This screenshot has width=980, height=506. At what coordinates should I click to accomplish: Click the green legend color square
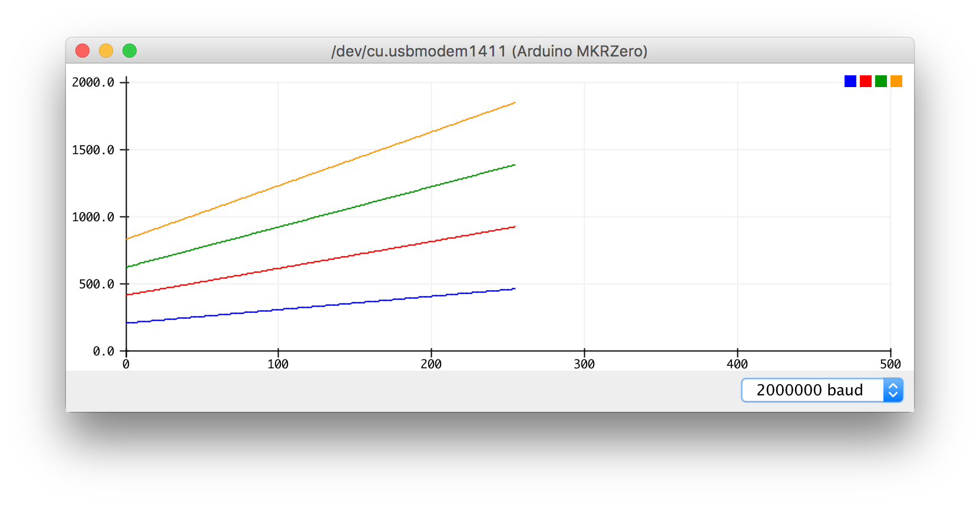tap(881, 81)
